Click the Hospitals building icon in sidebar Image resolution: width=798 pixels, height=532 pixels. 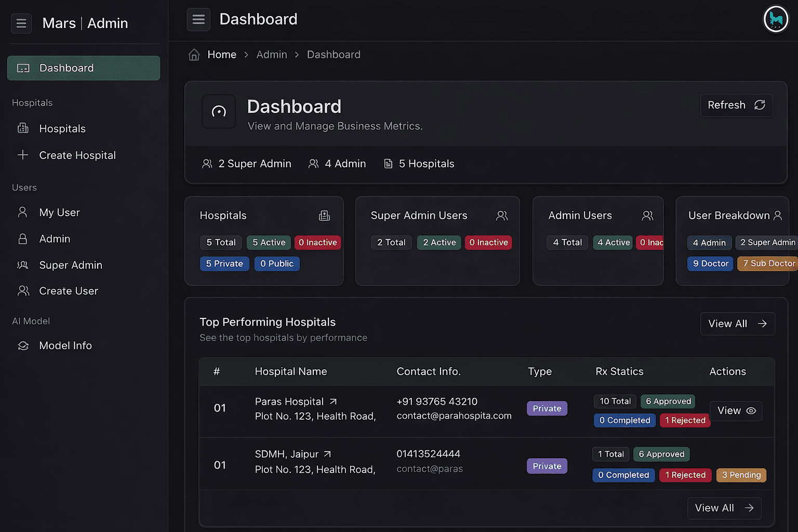tap(23, 128)
